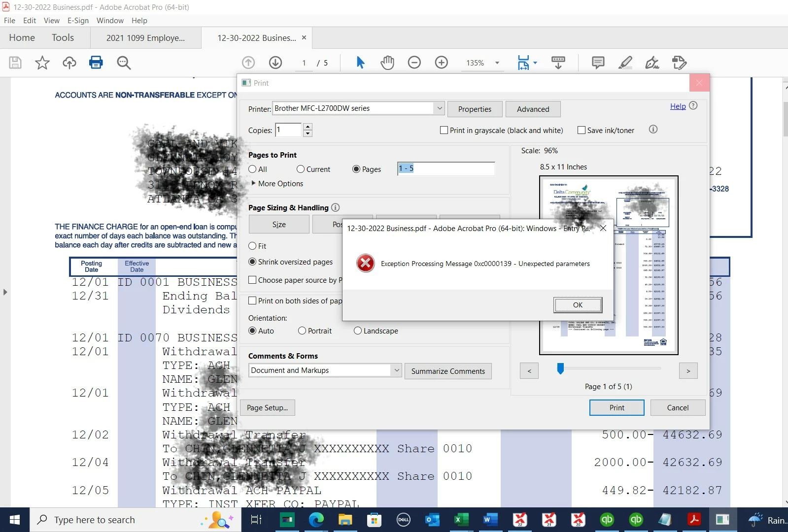
Task: Open Outlook from the taskbar
Action: (432, 520)
